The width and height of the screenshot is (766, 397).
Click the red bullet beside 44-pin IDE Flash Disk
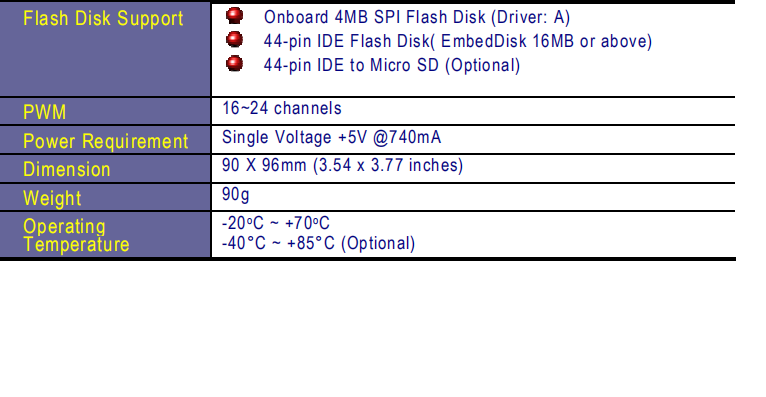[x=234, y=40]
